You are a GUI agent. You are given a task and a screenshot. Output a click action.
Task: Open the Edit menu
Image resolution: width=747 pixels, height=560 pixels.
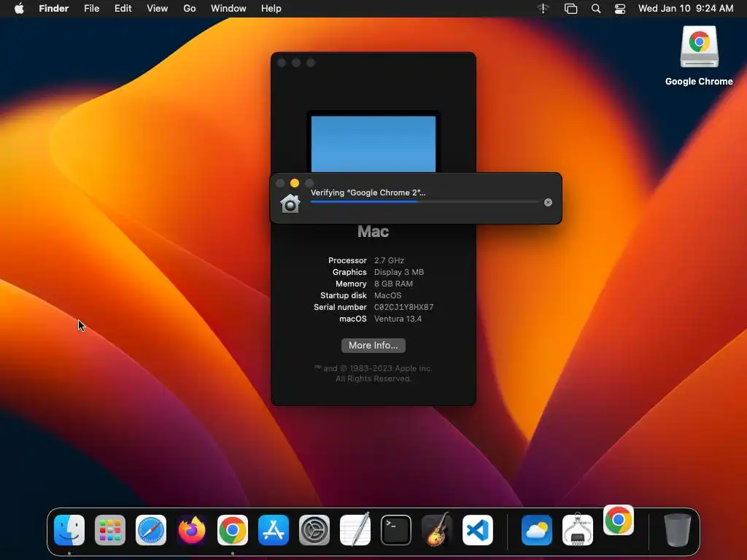[x=123, y=9]
